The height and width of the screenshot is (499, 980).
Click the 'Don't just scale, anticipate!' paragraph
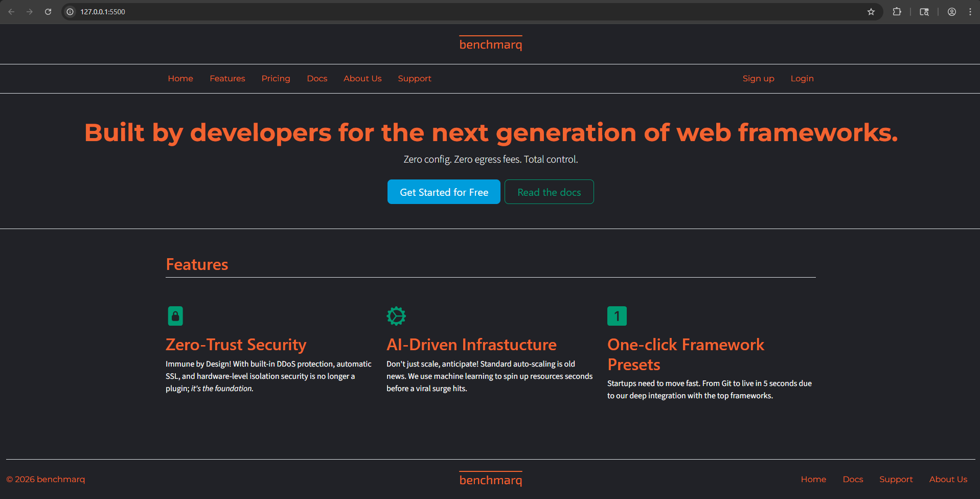pos(489,376)
